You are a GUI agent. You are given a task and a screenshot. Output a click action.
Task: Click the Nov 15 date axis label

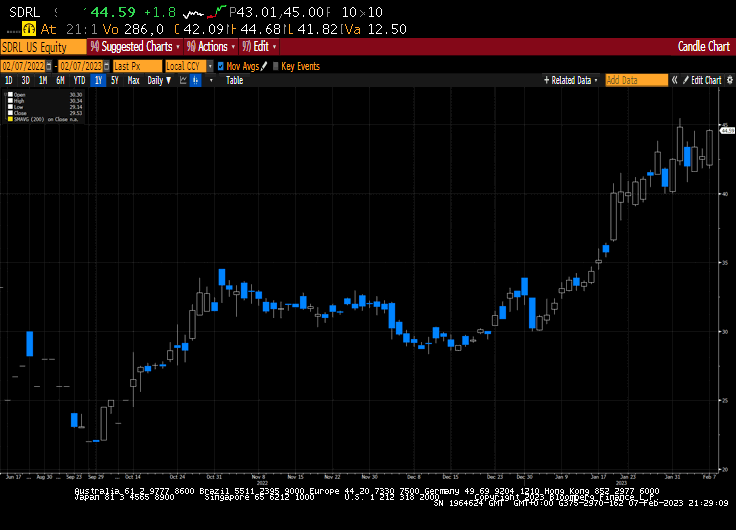tap(295, 477)
